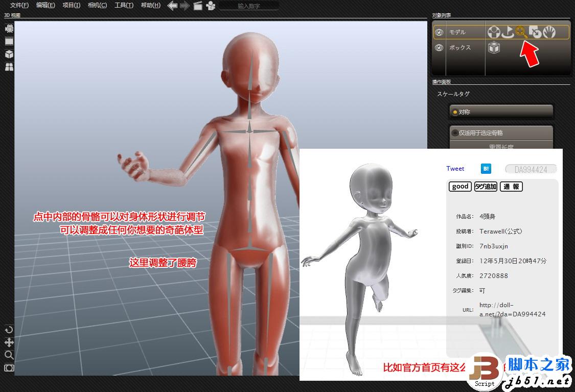
Task: Toggle the 对称 symmetry option
Action: (501, 112)
